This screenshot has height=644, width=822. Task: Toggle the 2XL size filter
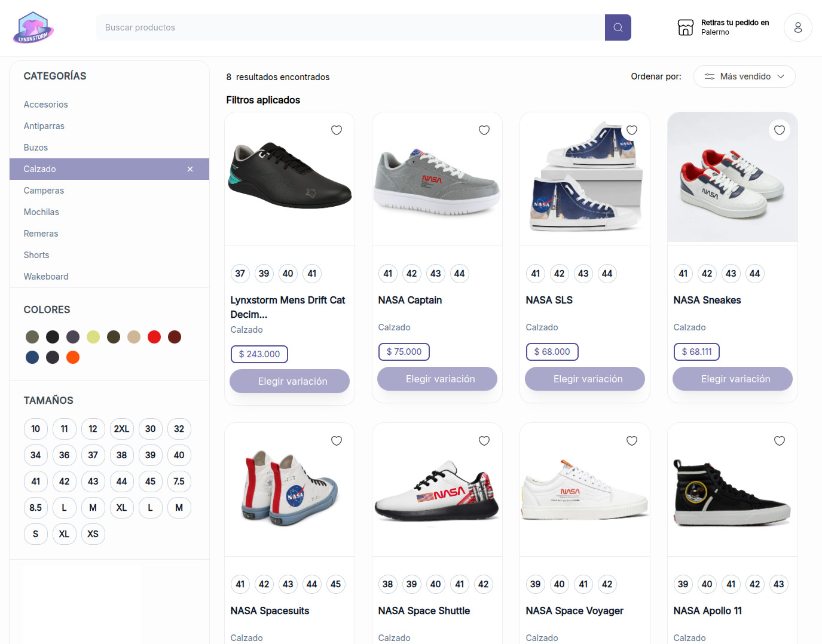(x=121, y=429)
